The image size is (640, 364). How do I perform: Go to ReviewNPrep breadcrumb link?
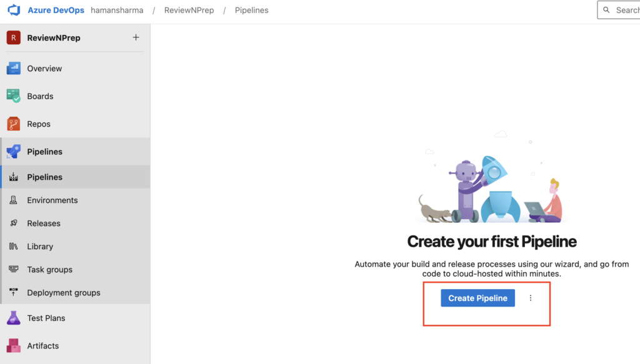(x=189, y=10)
